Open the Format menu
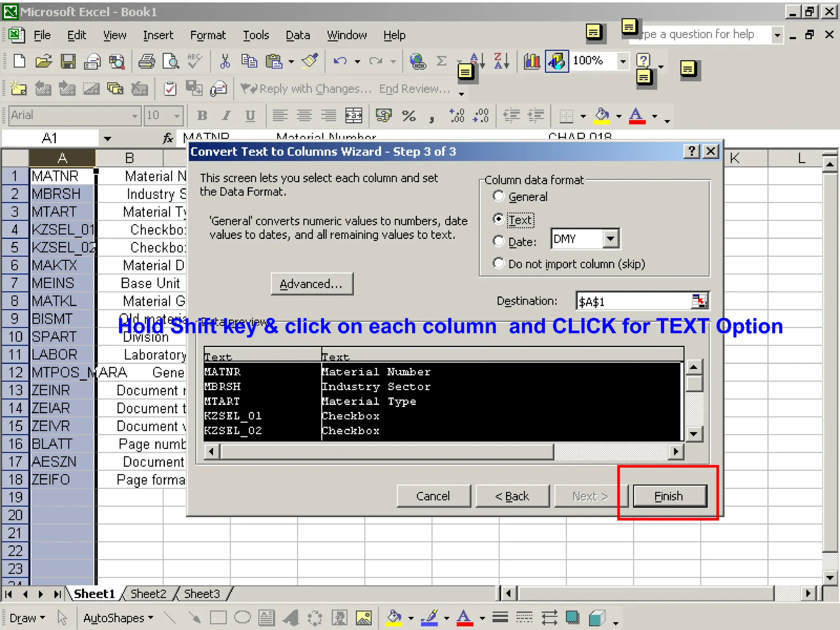This screenshot has width=840, height=630. [208, 35]
